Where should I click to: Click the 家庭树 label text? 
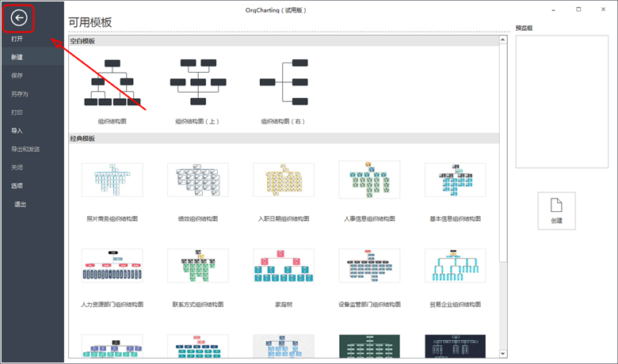[x=284, y=305]
